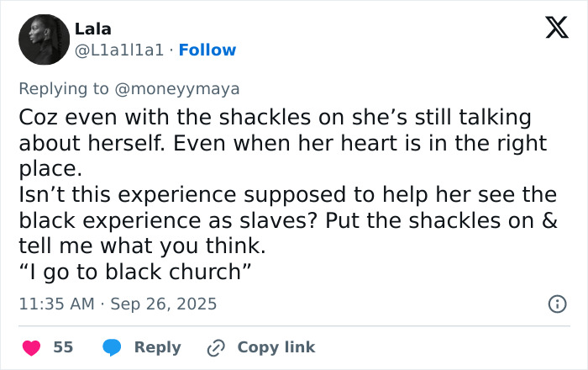588x370 pixels.
Task: Like the tweet with the heart icon
Action: tap(30, 346)
